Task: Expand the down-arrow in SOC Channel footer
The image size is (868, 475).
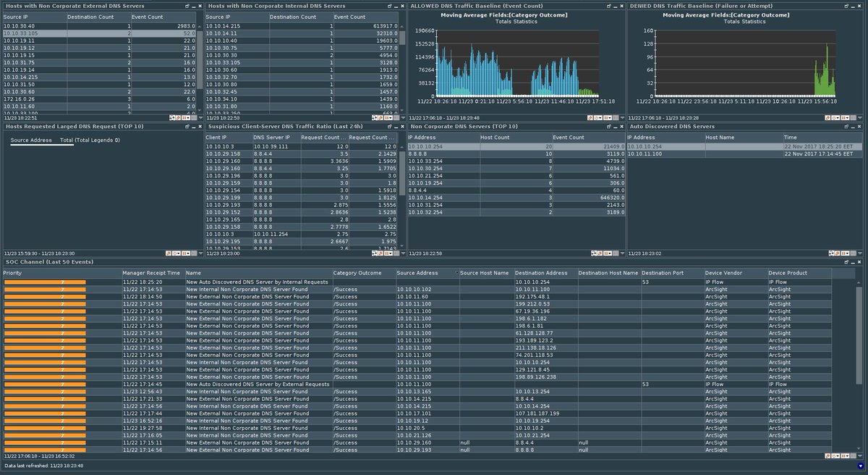Action: click(x=860, y=456)
